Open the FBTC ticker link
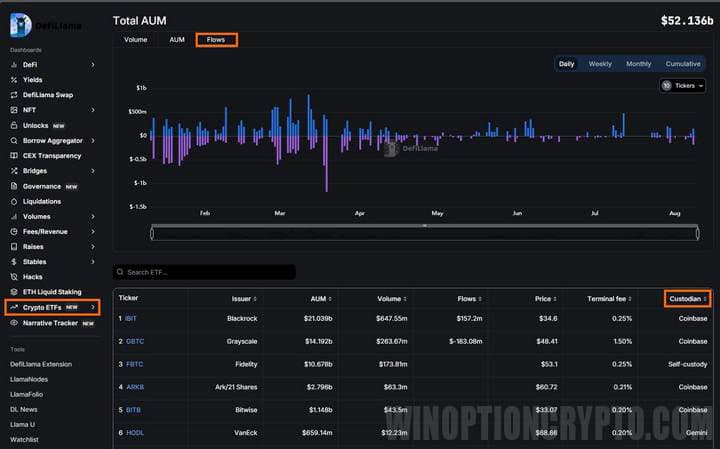 coord(135,364)
